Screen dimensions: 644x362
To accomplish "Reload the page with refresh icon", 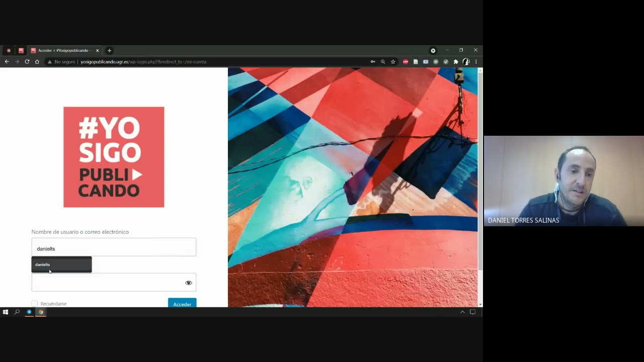I will [x=27, y=62].
